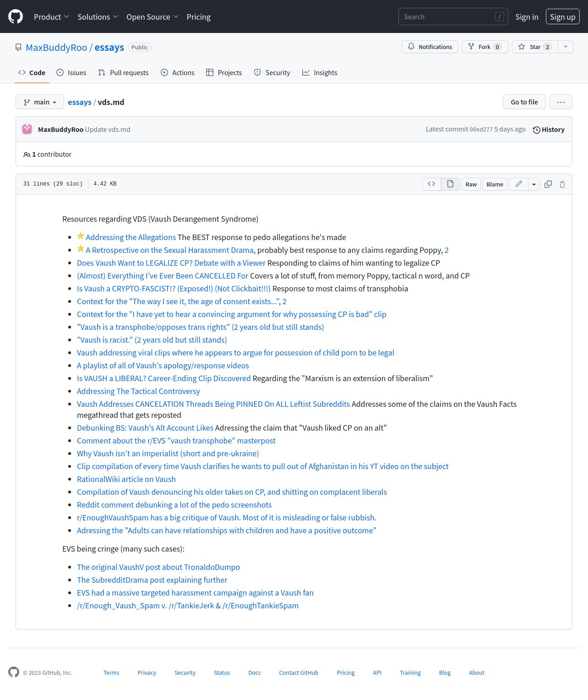The width and height of the screenshot is (588, 700).
Task: Open the Insights tab
Action: pos(320,72)
